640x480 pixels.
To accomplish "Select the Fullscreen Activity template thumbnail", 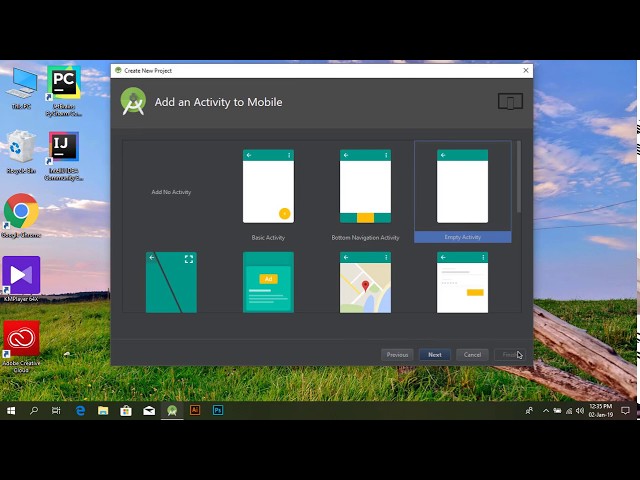I will click(x=171, y=282).
